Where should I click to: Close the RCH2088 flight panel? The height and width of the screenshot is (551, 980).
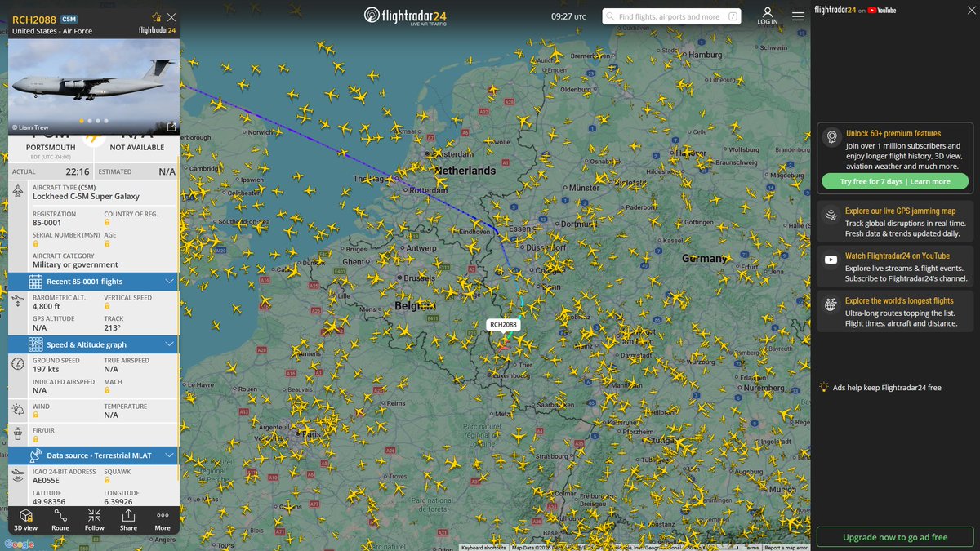click(x=171, y=17)
